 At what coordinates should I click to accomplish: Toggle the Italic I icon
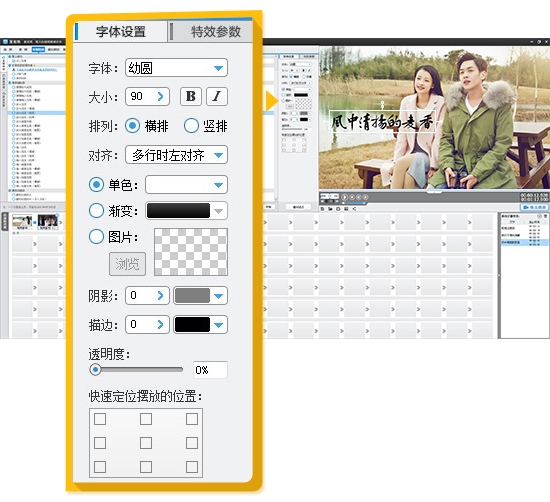click(x=217, y=96)
